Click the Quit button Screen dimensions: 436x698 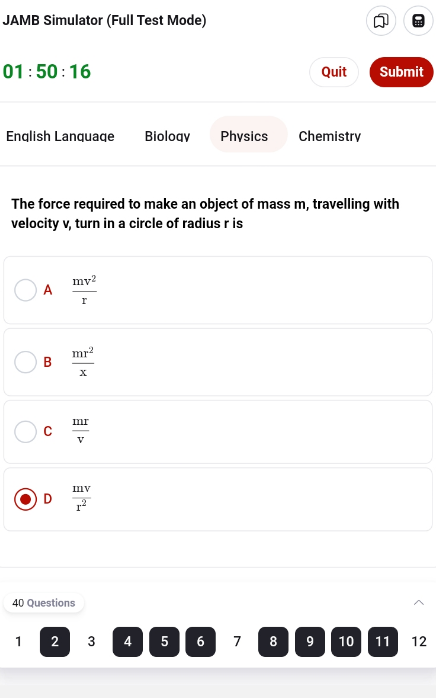click(334, 72)
